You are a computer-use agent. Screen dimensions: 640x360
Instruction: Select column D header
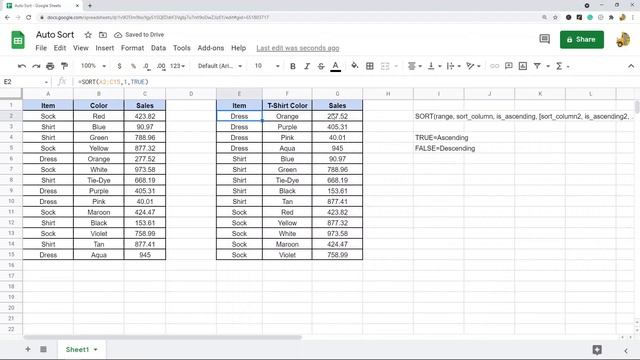pos(191,94)
